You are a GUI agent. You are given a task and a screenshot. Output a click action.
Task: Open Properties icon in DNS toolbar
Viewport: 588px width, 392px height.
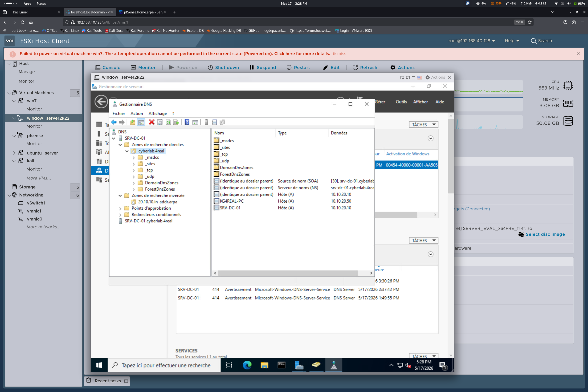pos(160,122)
